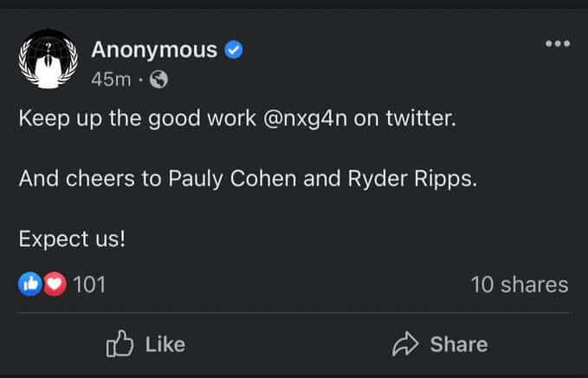Click the word twitter in the post
This screenshot has width=588, height=378.
click(x=418, y=118)
